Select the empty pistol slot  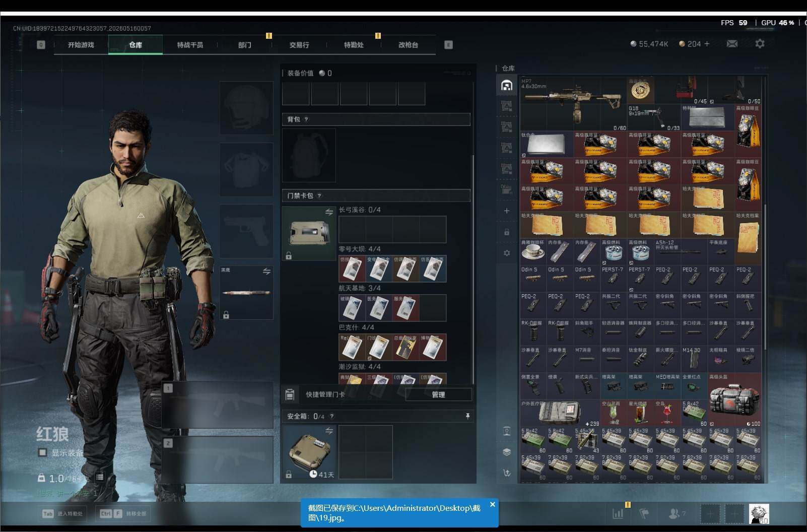247,231
